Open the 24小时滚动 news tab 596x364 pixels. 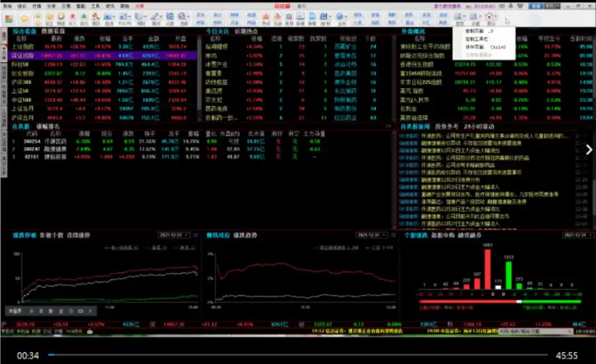480,126
